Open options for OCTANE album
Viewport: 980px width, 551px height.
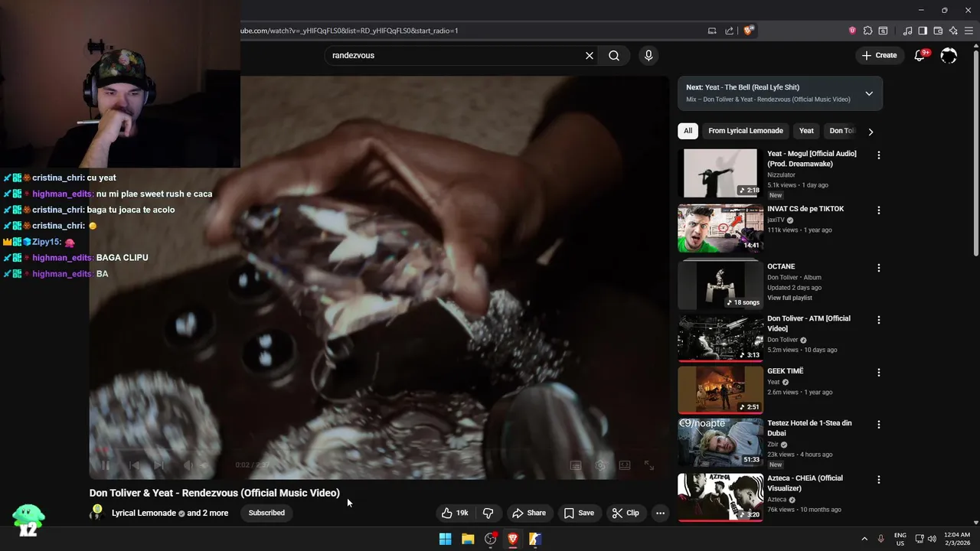[879, 269]
